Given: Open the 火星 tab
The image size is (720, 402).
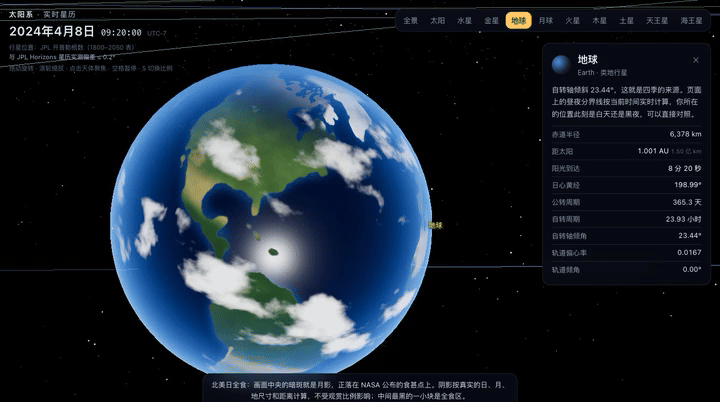Looking at the screenshot, I should 572,21.
